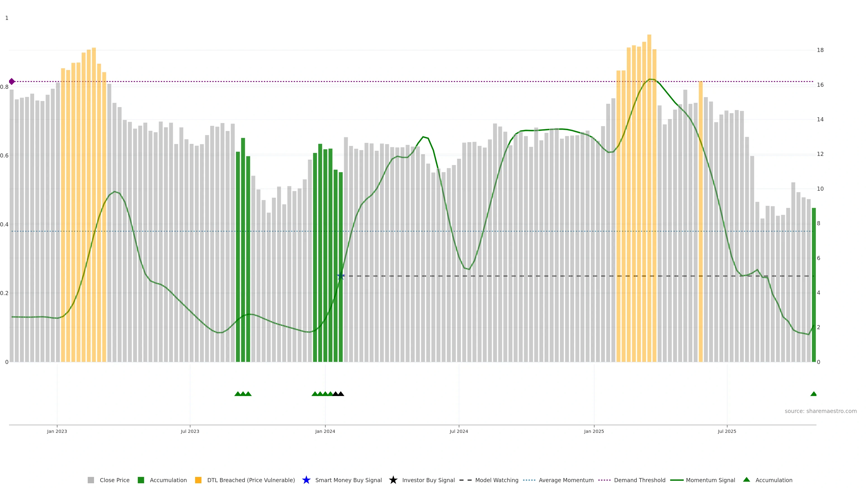Image resolution: width=868 pixels, height=488 pixels.
Task: Toggle the Average Momentum legend entry
Action: [566, 480]
